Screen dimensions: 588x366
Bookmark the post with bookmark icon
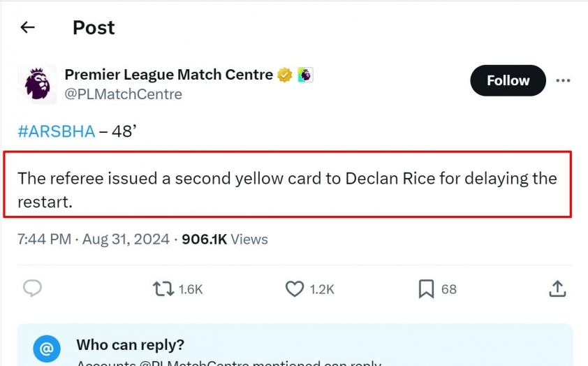point(427,288)
